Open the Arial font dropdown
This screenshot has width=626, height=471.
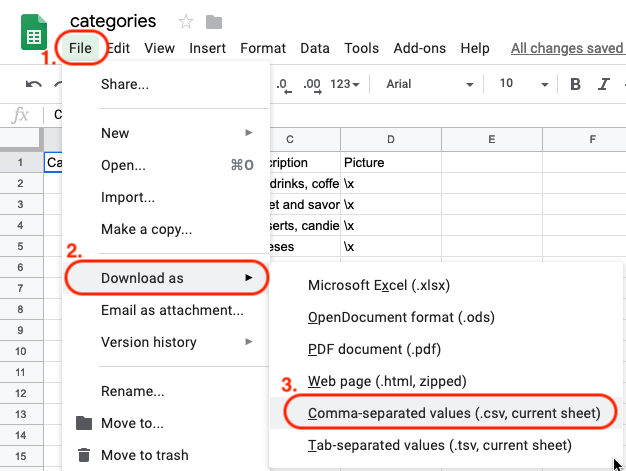click(430, 84)
